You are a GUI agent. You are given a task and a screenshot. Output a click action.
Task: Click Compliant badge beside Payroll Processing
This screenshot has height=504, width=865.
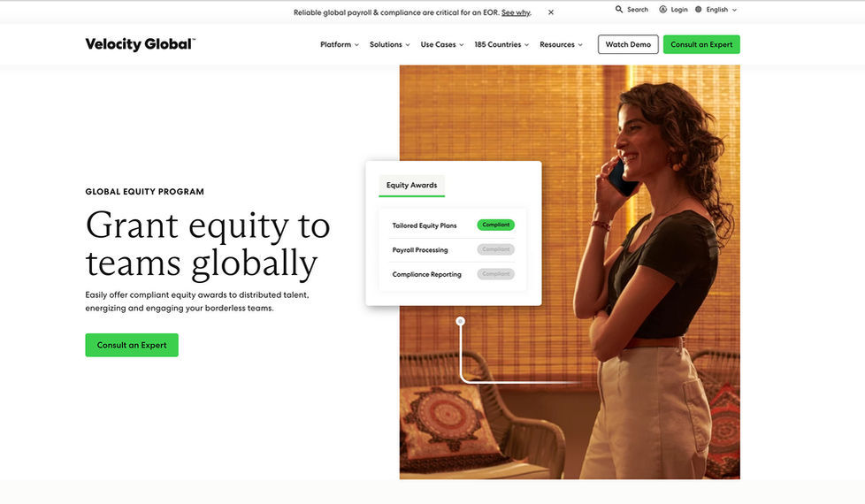tap(496, 249)
